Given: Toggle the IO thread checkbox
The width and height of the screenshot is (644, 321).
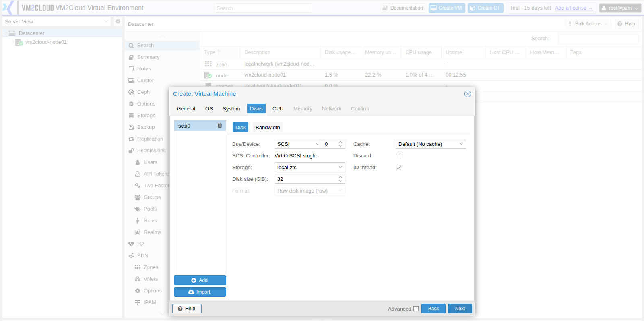Looking at the screenshot, I should click(x=398, y=168).
